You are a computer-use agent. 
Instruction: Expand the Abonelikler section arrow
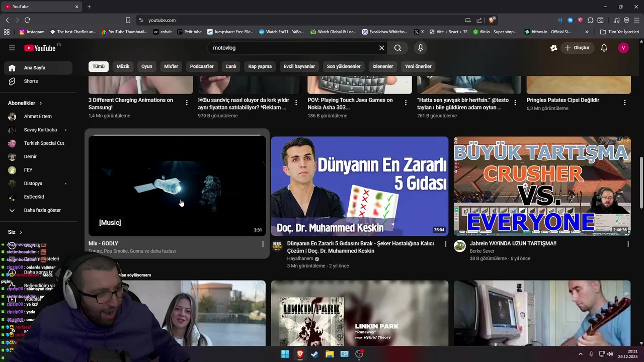(41, 103)
